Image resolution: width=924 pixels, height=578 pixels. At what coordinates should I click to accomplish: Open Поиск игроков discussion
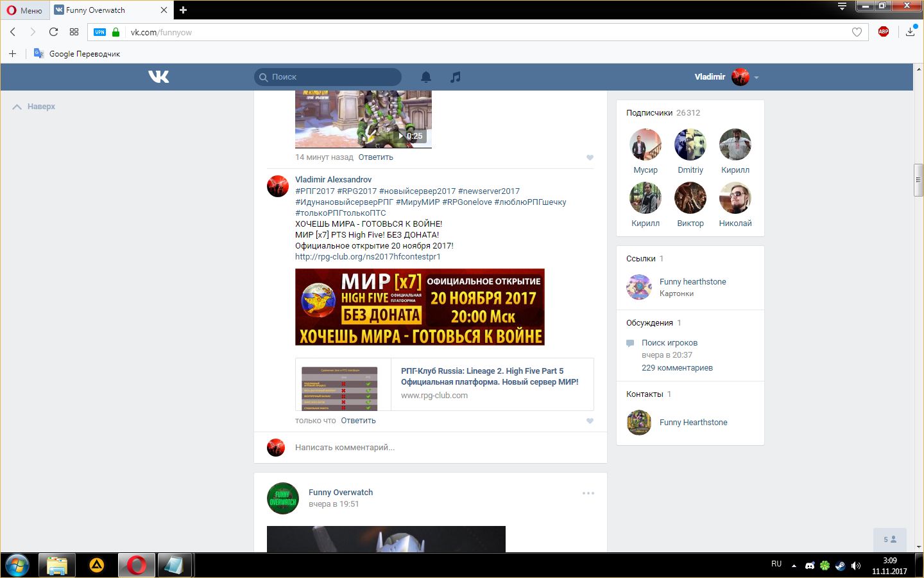point(669,343)
